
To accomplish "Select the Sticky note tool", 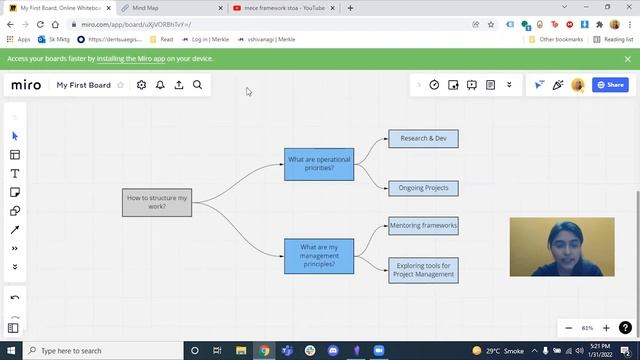I will tap(15, 192).
